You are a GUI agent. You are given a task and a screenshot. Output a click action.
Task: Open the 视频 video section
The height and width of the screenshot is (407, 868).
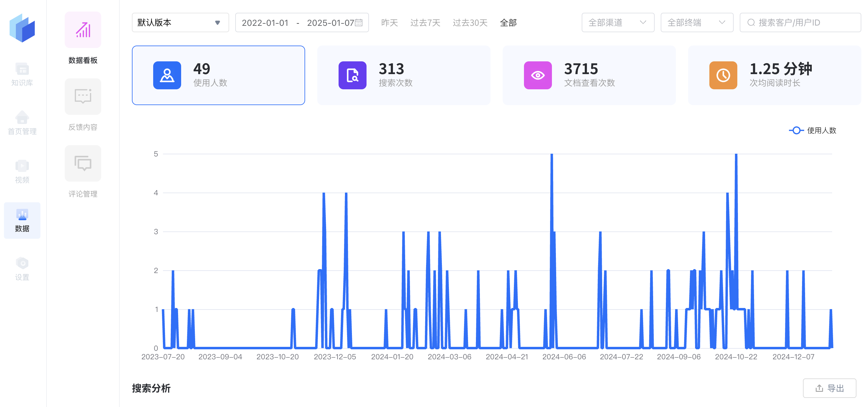coord(22,172)
